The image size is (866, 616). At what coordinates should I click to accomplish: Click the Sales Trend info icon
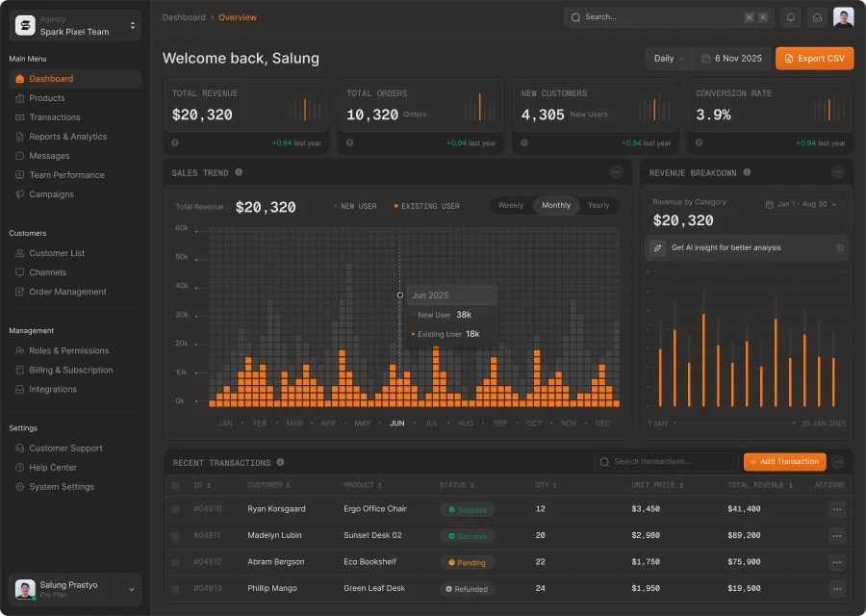[239, 172]
